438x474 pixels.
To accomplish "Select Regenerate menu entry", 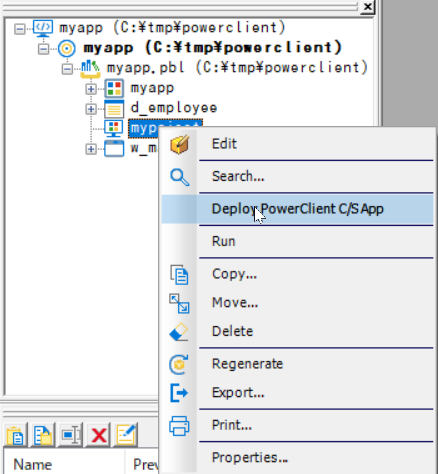I will click(x=297, y=364).
